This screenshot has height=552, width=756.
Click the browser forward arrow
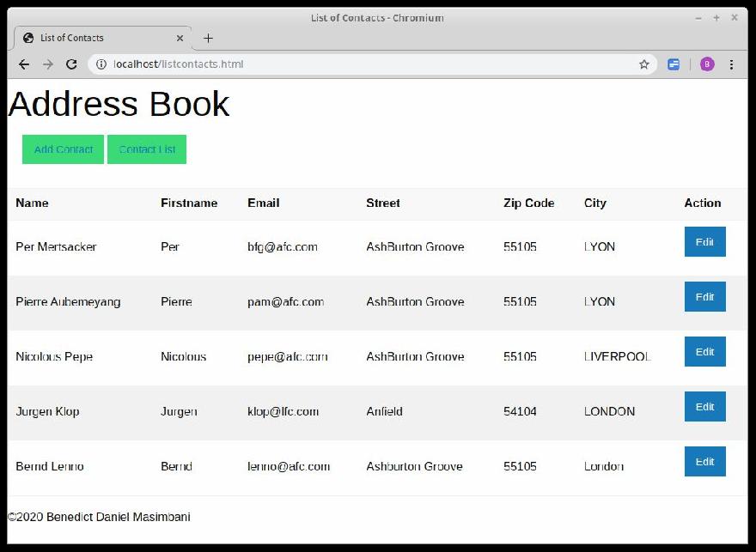(x=48, y=64)
